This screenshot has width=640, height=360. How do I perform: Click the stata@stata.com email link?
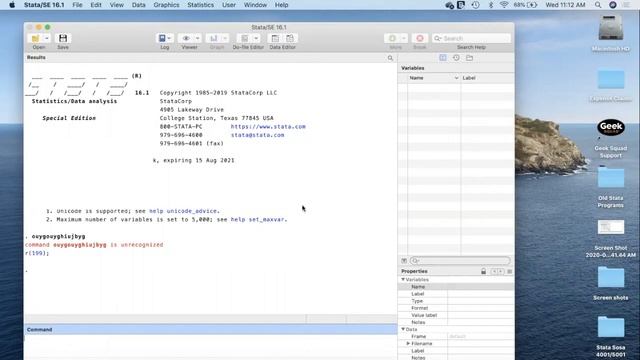coord(258,135)
